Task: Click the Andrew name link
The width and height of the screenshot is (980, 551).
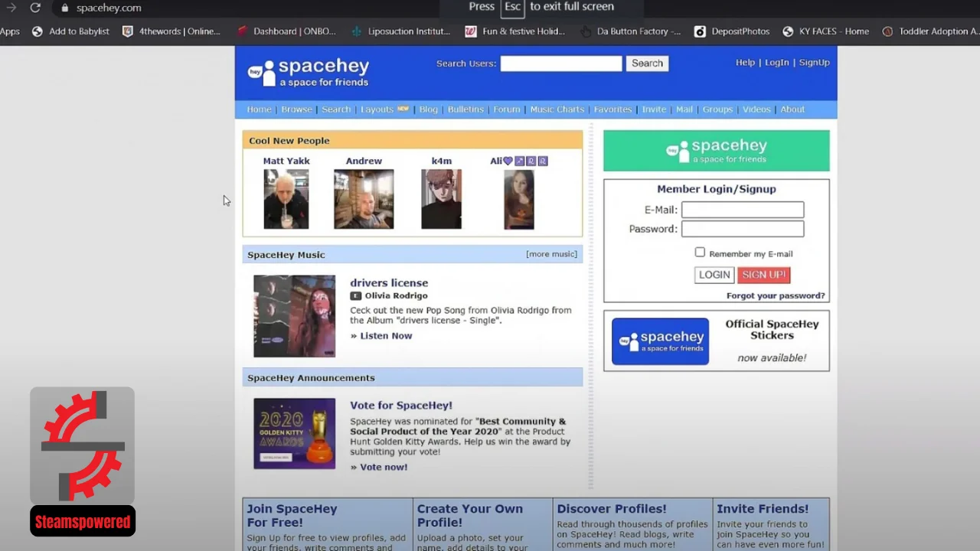Action: point(364,161)
